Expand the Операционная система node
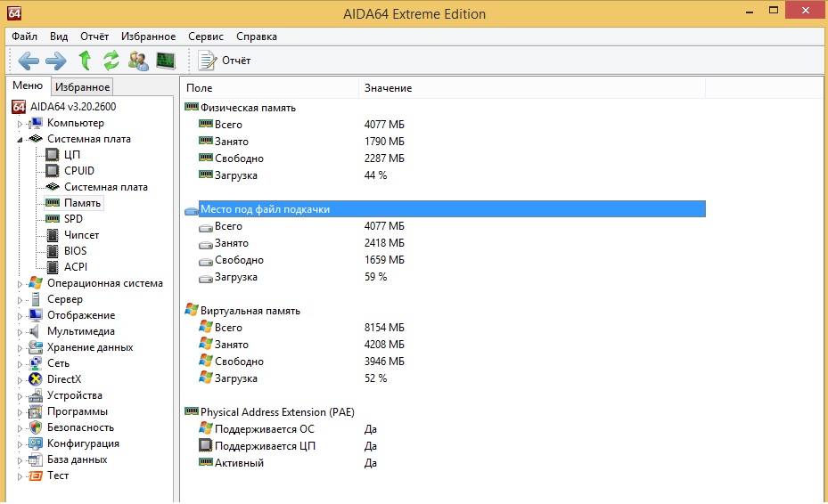The image size is (828, 504). pos(20,284)
